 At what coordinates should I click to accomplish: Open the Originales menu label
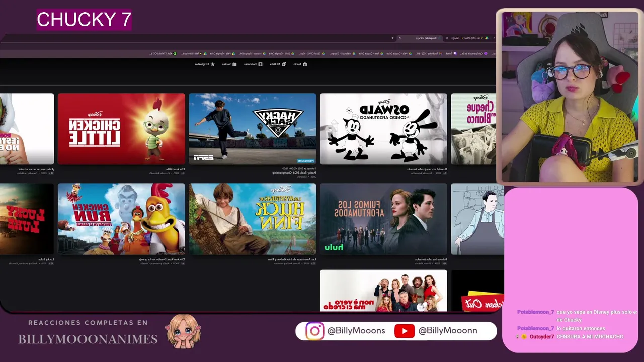tap(202, 64)
